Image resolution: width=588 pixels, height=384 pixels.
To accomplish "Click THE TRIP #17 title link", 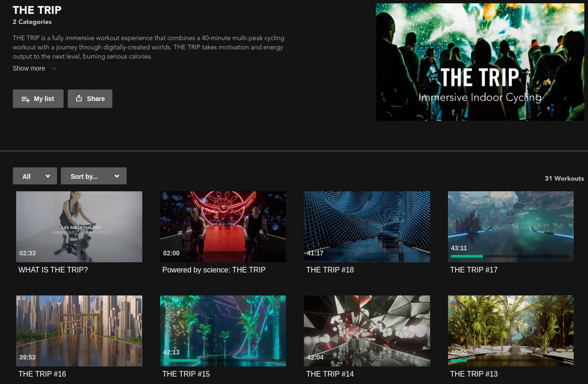I will [473, 270].
